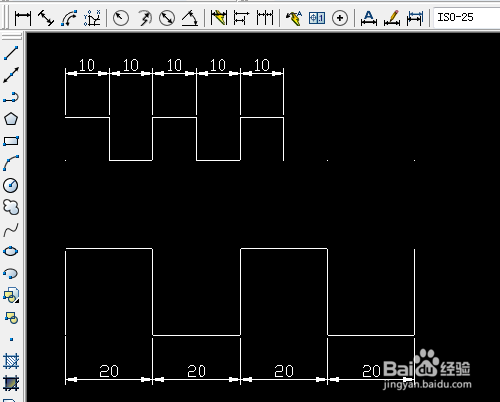Select the third 20 dimension text from the left
The height and width of the screenshot is (402, 500).
coord(284,371)
